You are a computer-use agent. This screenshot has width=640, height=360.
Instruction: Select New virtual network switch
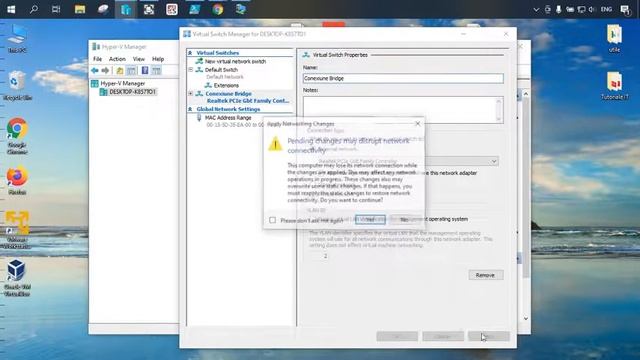[236, 61]
